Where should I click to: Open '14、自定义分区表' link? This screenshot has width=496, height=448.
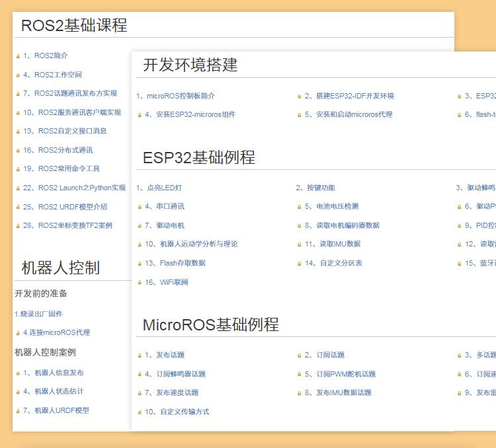(x=333, y=263)
